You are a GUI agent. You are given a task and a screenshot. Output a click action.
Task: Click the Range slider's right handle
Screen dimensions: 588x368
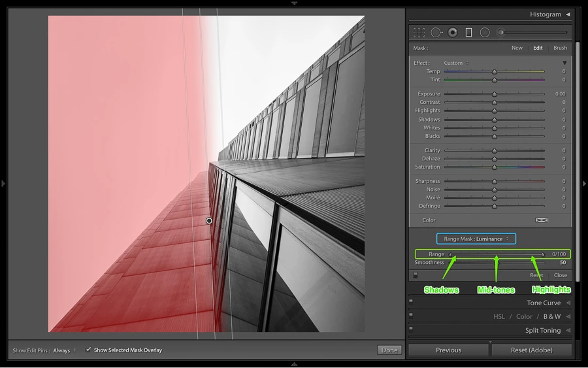pos(543,254)
